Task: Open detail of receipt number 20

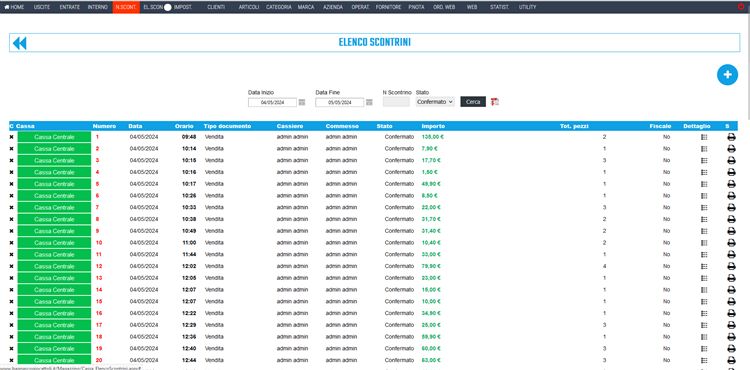Action: pos(704,360)
